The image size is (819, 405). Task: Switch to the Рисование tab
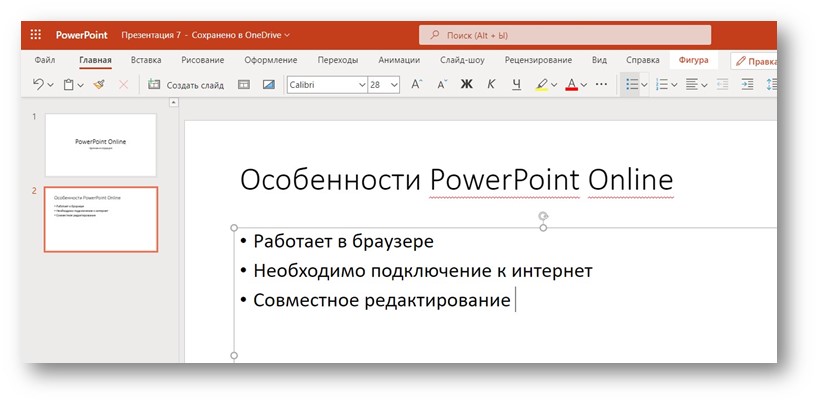point(203,60)
